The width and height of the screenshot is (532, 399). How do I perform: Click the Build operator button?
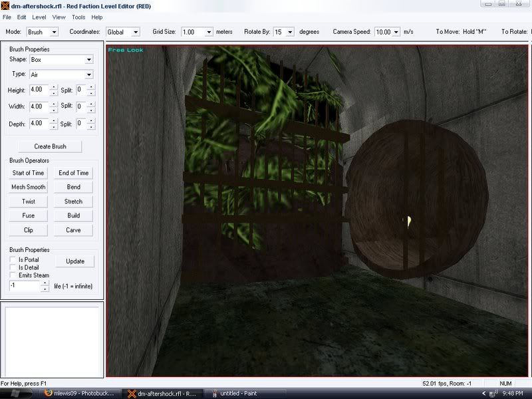pyautogui.click(x=73, y=215)
